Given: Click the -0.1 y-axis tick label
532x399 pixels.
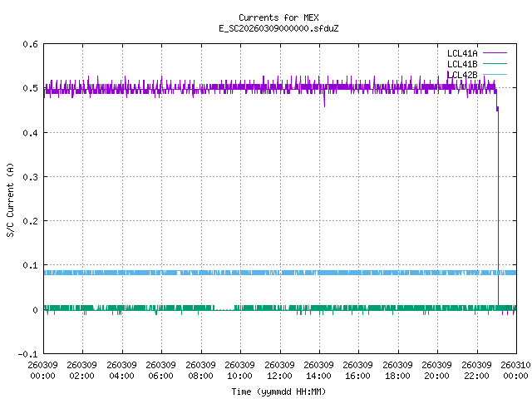Looking at the screenshot, I should [x=27, y=354].
